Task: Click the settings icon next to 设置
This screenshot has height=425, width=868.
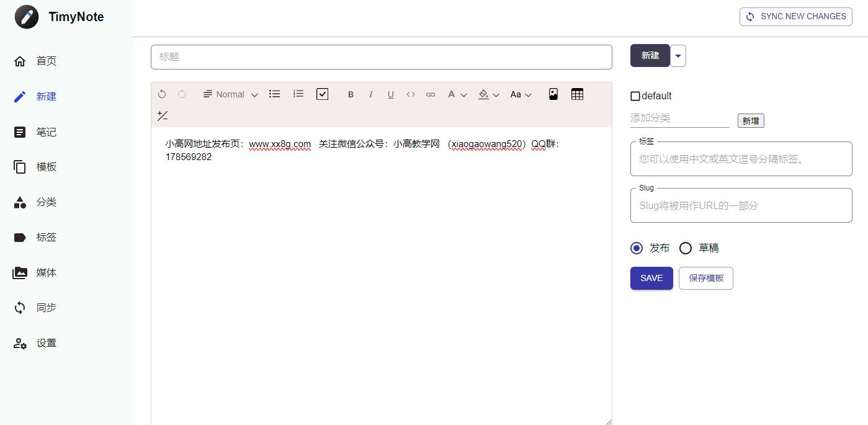Action: pos(20,343)
